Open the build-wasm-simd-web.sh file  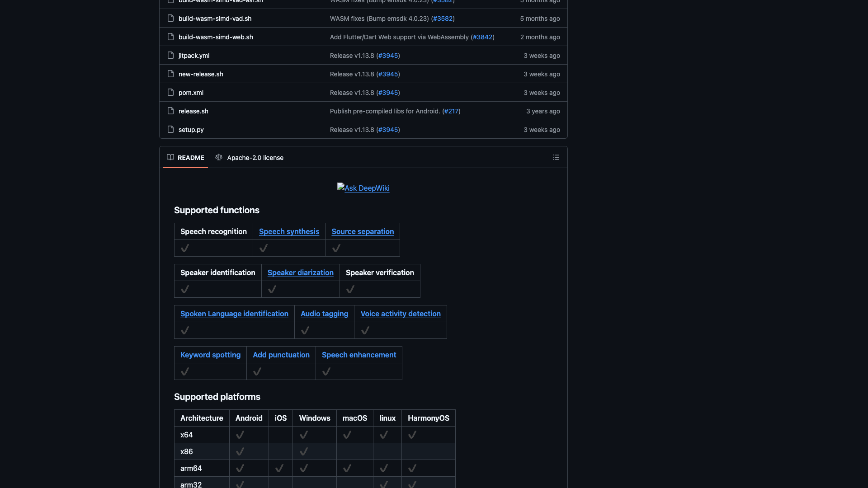[x=216, y=37]
